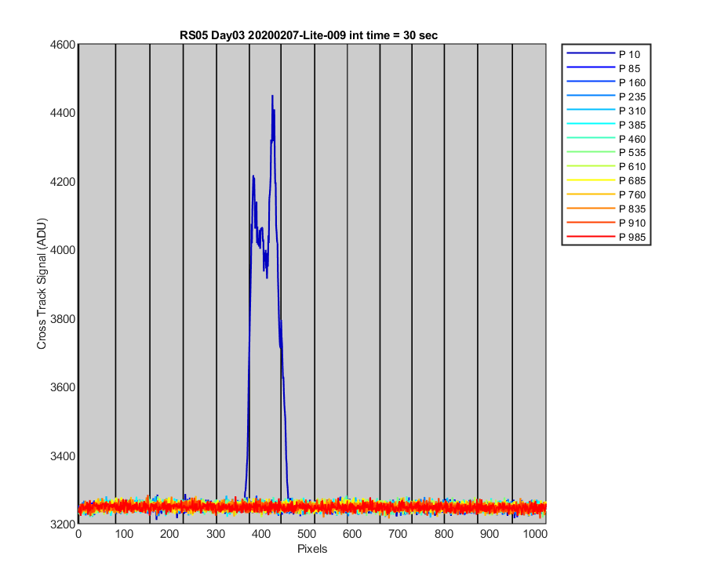Click x-axis tick label 500

[x=307, y=534]
